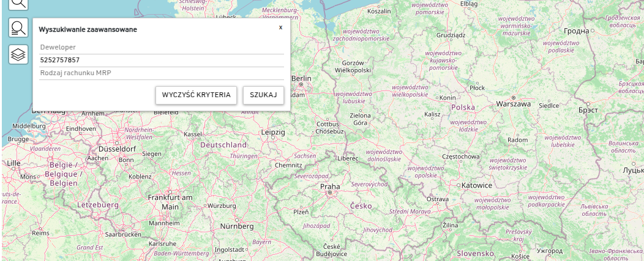644x261 pixels.
Task: Select Frankfurt am Main on the map
Action: pos(170,202)
